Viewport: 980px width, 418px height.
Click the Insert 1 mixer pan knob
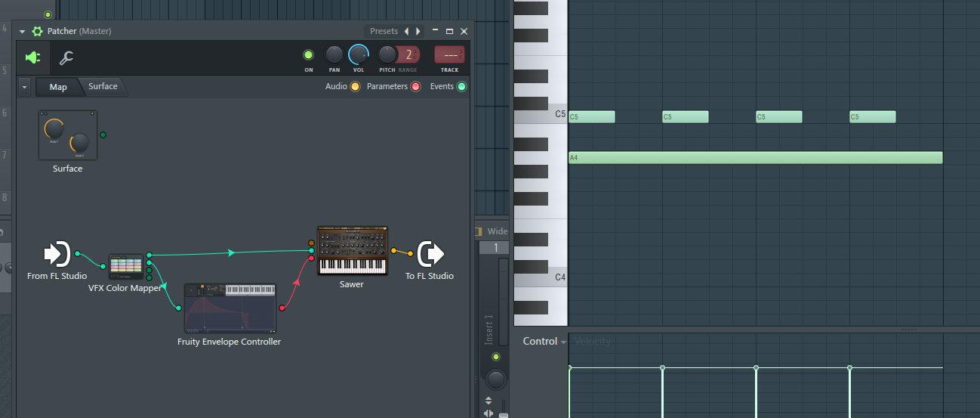[x=495, y=379]
